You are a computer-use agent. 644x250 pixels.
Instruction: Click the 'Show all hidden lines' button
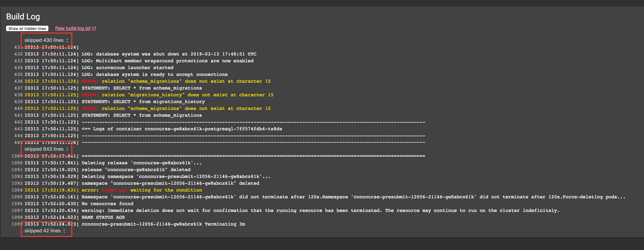[27, 28]
